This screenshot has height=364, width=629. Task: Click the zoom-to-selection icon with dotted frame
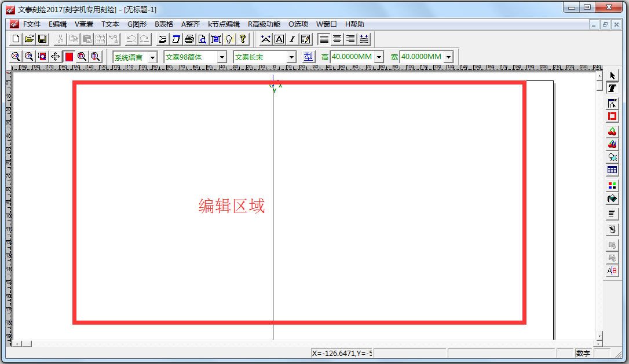pyautogui.click(x=42, y=57)
